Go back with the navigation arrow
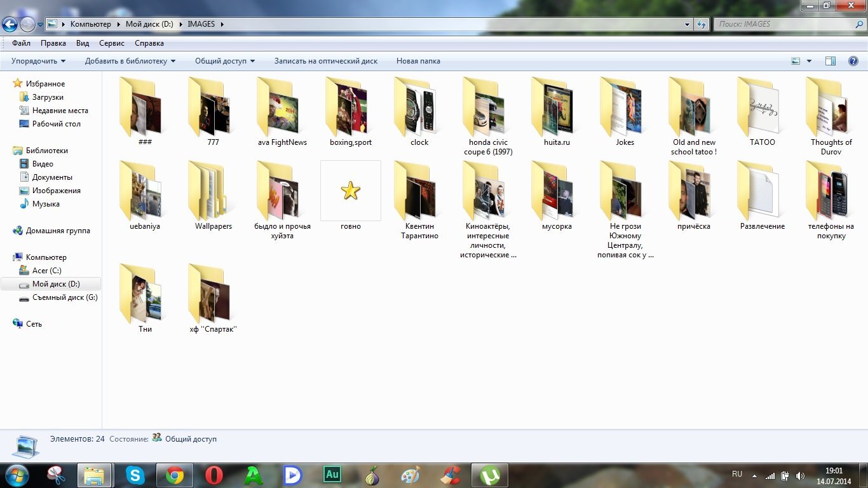This screenshot has width=868, height=488. (x=10, y=25)
